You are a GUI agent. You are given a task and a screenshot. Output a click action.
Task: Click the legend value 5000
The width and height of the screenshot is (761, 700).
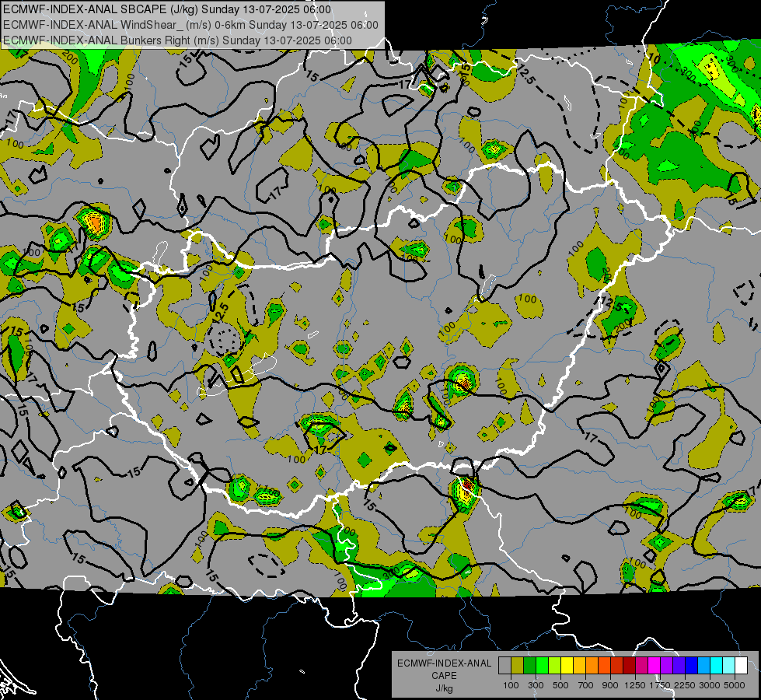(x=735, y=685)
